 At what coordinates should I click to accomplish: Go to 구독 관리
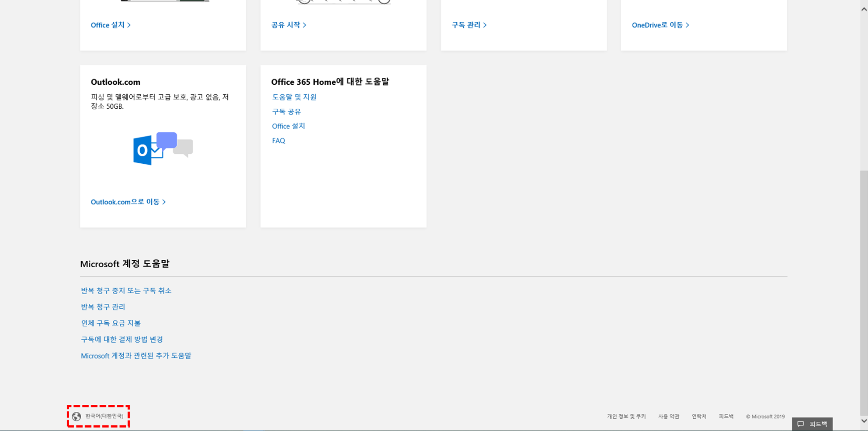[x=469, y=25]
